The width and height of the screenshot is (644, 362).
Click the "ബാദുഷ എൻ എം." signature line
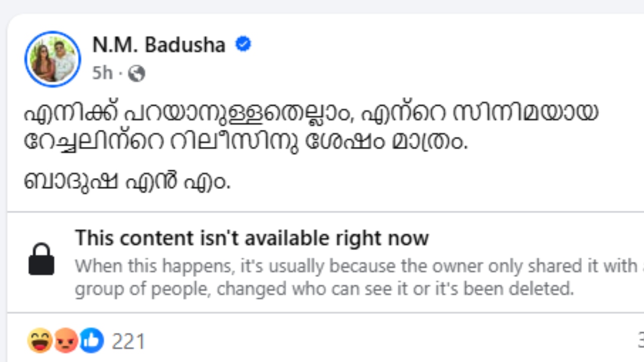click(x=127, y=181)
